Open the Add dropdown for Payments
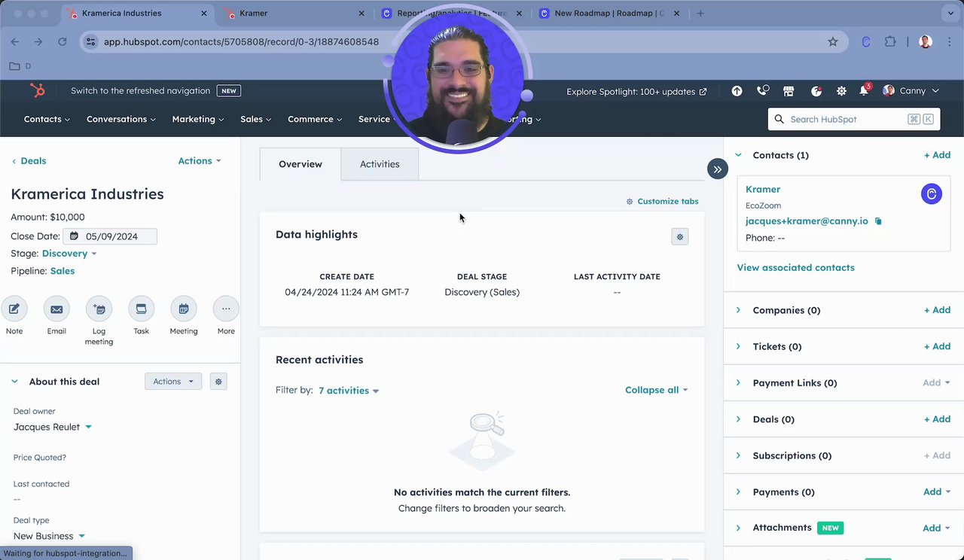Screen dimensions: 964x560 click(937, 492)
